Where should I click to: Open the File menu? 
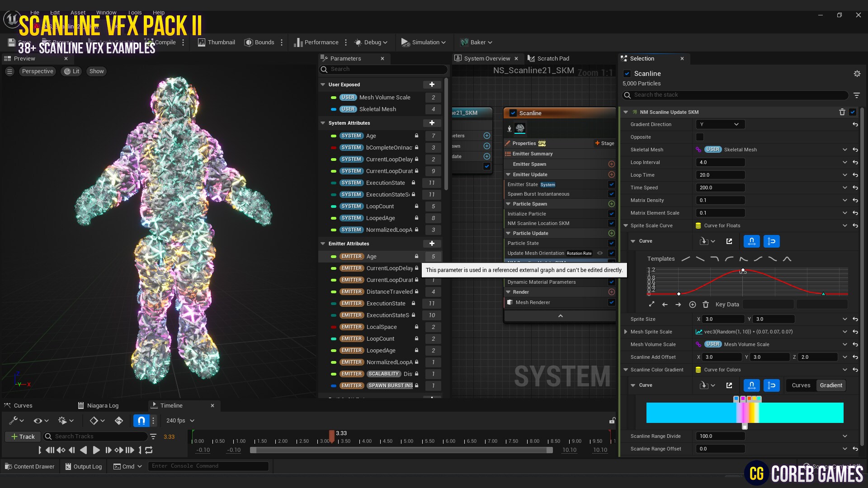(35, 12)
